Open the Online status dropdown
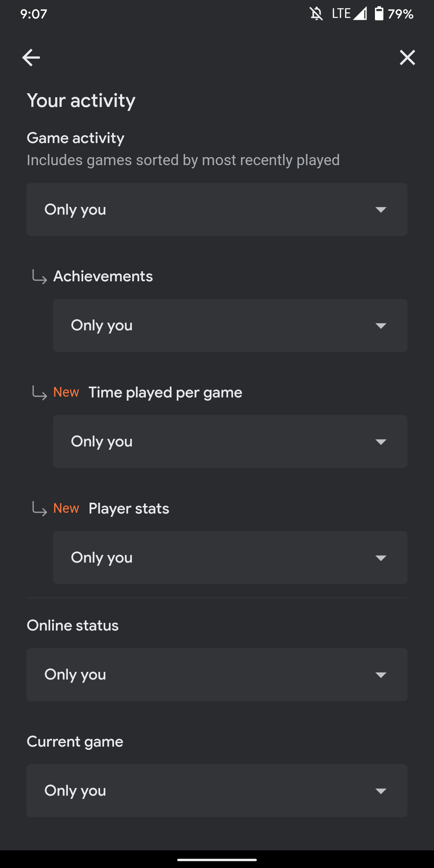Screen dimensions: 434x868 point(217,674)
